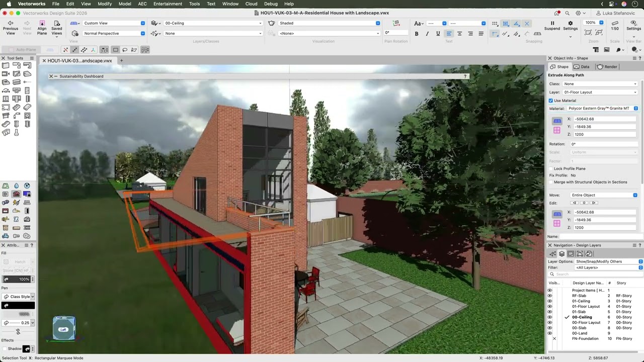Open the Cloud menu
Image resolution: width=644 pixels, height=362 pixels.
(x=251, y=4)
